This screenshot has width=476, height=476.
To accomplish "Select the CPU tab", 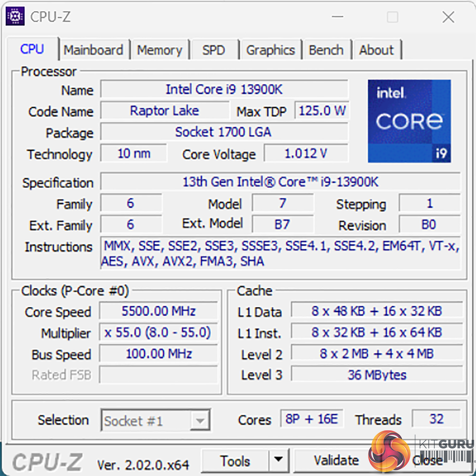I will click(x=32, y=49).
